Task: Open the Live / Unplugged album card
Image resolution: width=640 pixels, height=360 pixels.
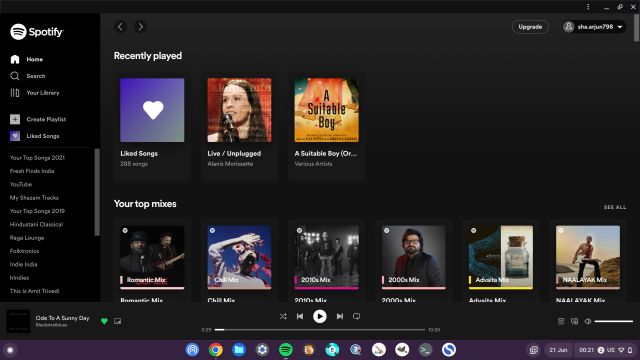Action: pyautogui.click(x=239, y=127)
